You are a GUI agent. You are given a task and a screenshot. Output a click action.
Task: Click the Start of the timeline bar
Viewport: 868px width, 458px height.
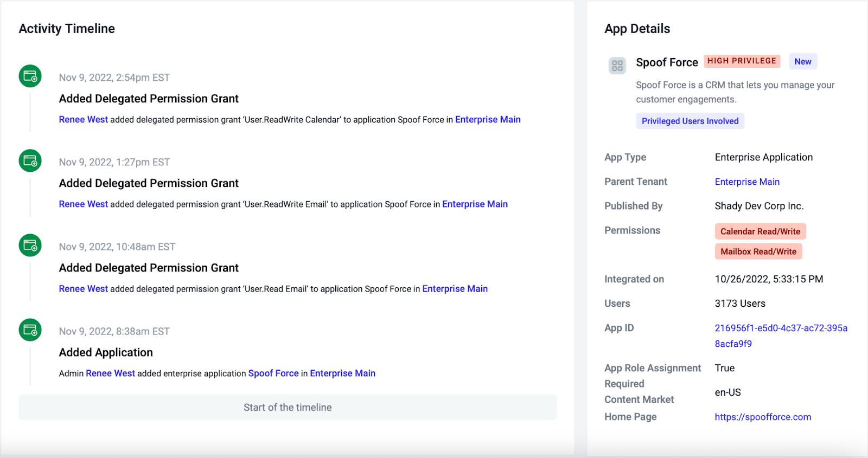[288, 407]
